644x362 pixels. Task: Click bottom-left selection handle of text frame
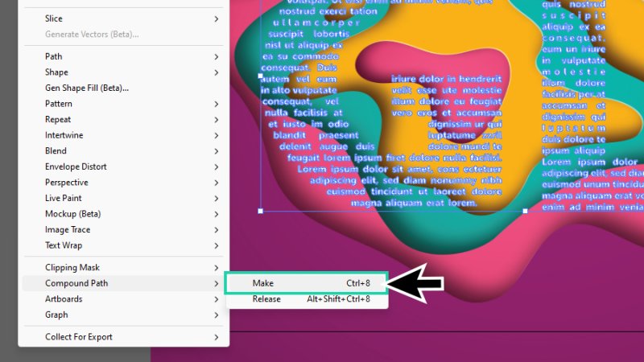point(260,211)
